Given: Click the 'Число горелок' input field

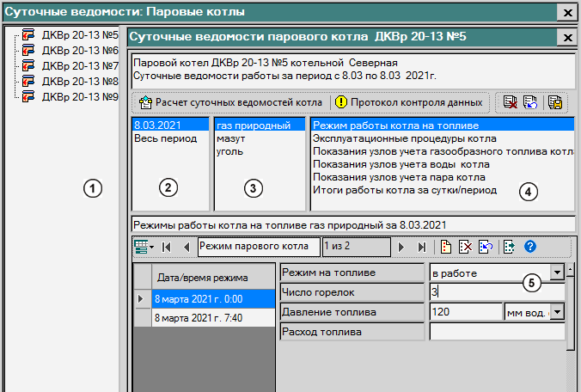Looking at the screenshot, I should [x=496, y=291].
